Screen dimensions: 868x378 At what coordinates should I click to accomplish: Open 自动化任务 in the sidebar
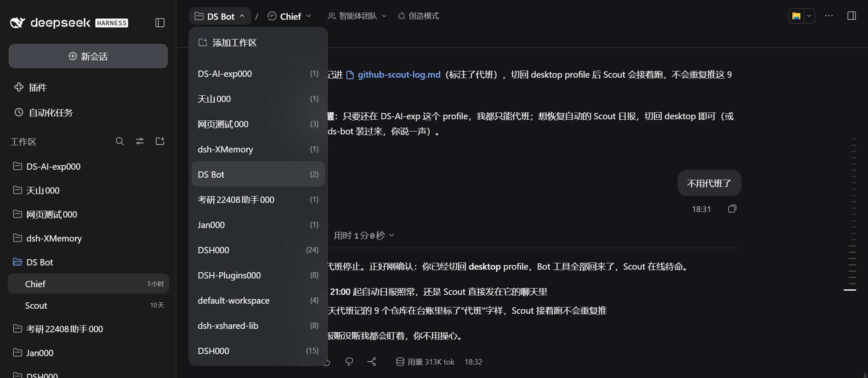pos(88,113)
